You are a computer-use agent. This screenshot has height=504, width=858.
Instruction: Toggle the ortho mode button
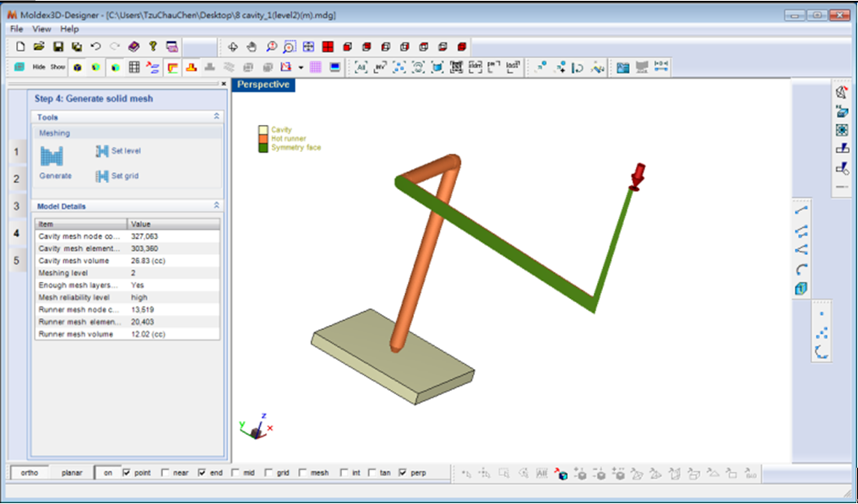click(30, 474)
